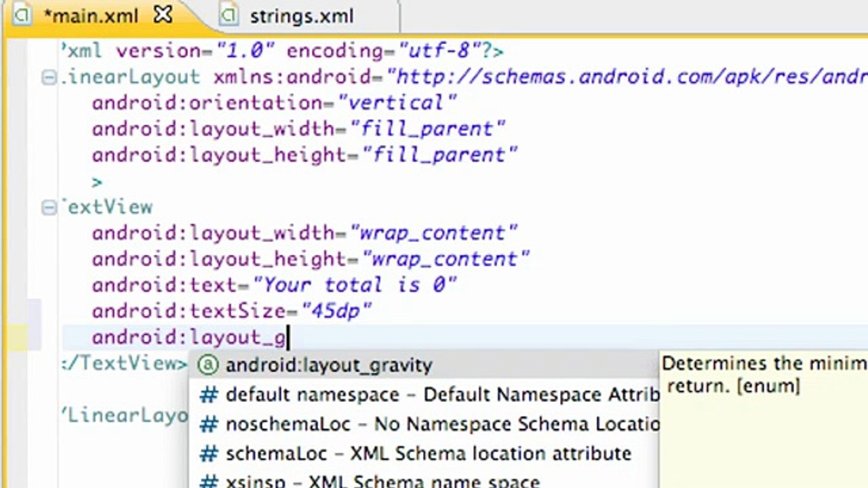Collapse the LinearLayout element fold marker

pyautogui.click(x=49, y=77)
